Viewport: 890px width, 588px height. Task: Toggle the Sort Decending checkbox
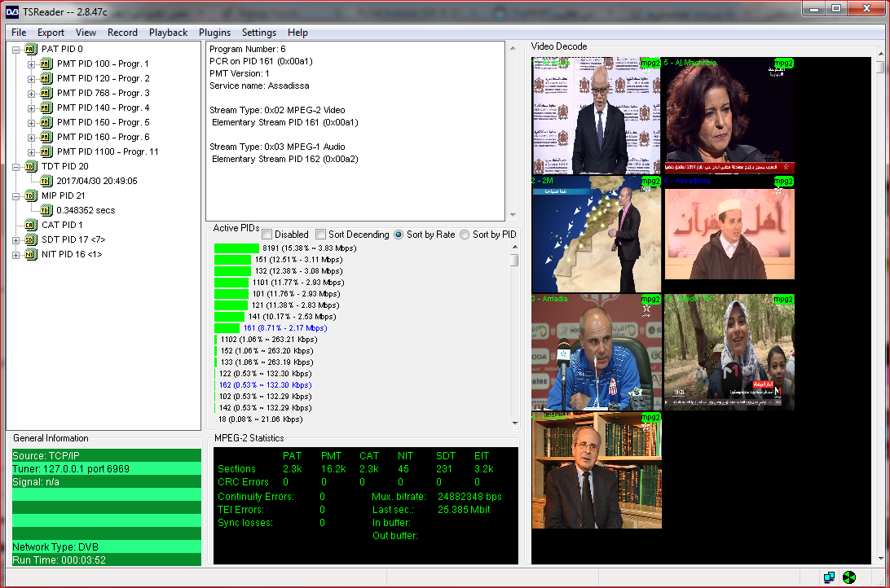320,235
